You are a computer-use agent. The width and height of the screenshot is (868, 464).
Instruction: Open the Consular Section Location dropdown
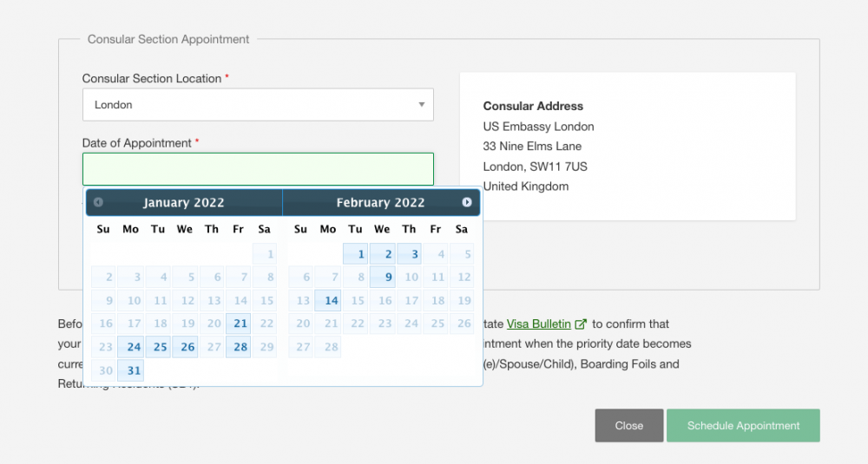tap(258, 105)
